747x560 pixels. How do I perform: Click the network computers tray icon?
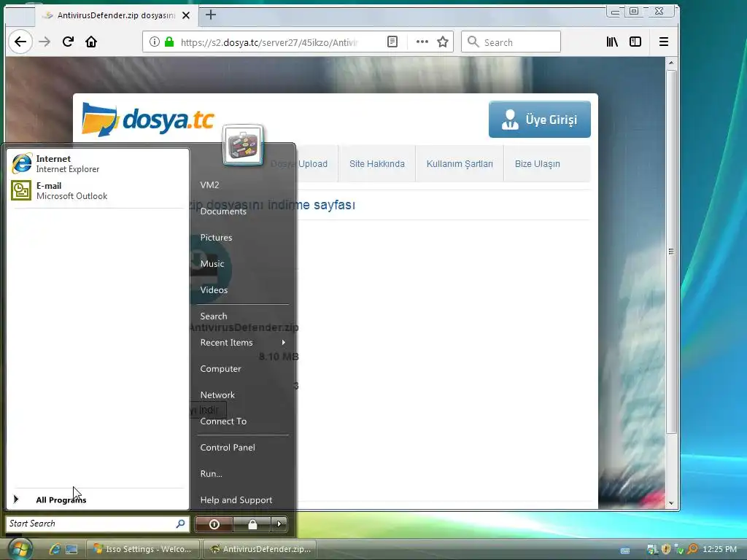[652, 549]
